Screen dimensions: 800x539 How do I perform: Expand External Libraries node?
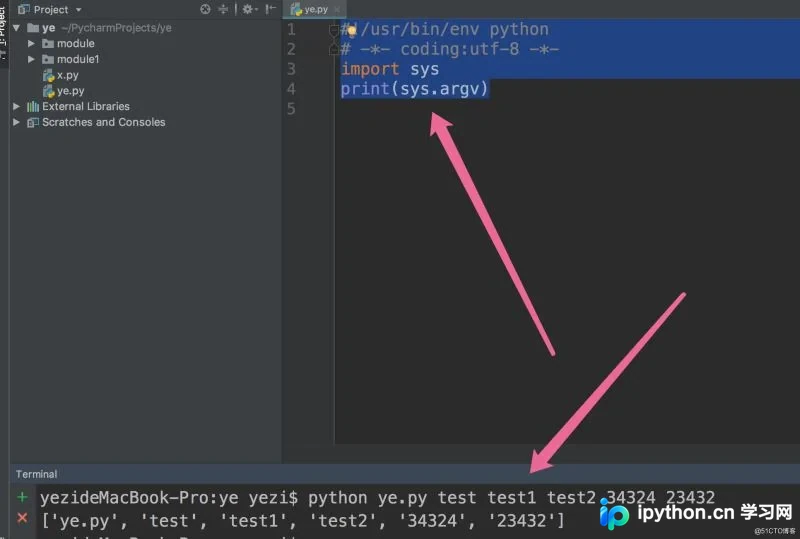click(x=16, y=106)
